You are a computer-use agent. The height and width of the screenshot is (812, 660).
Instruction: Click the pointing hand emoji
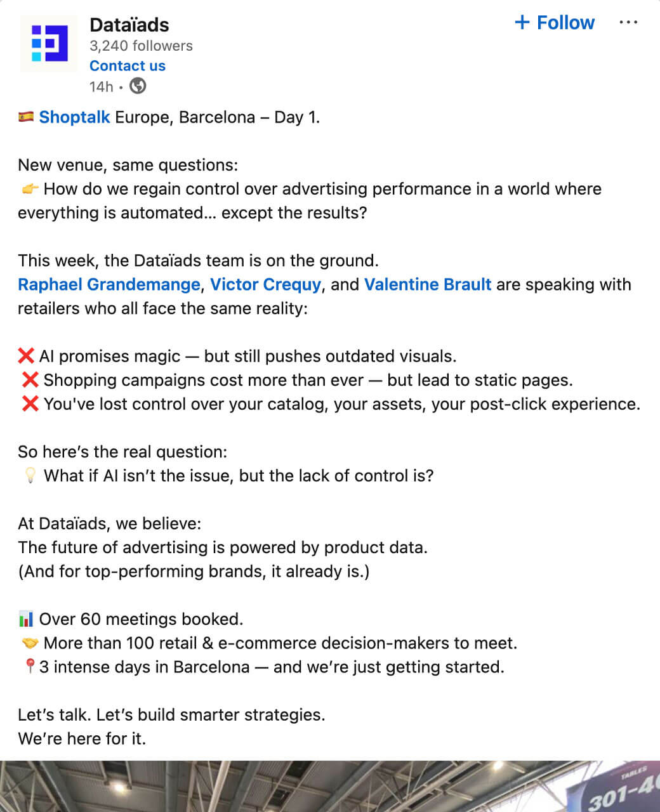[x=30, y=189]
